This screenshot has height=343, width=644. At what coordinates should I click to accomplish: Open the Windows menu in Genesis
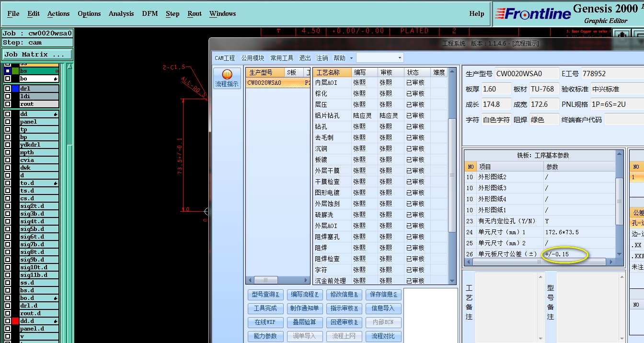222,13
